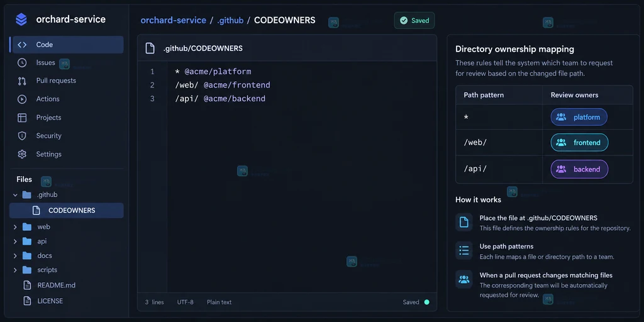
Task: Open the Code section in sidebar
Action: 68,45
